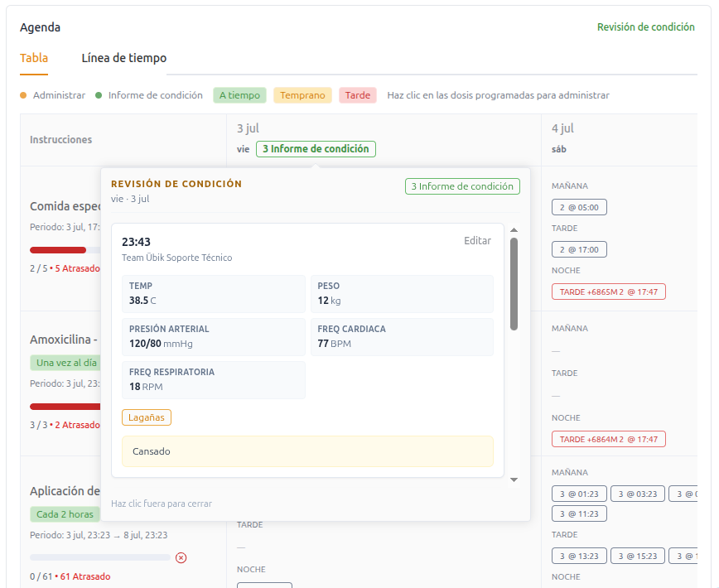This screenshot has height=588, width=719.
Task: Click the 3 Informe de condición badge under 3 jul
Action: 316,149
